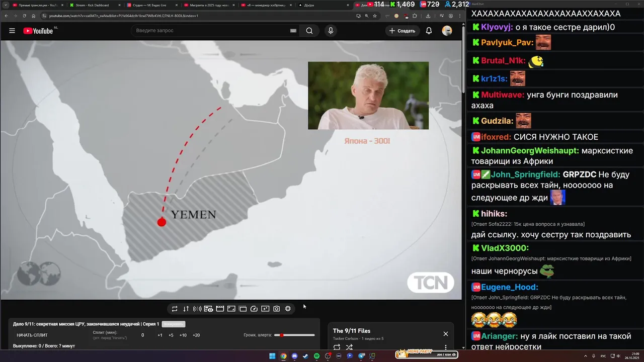Open Spotify from the taskbar
The height and width of the screenshot is (362, 644).
click(x=316, y=356)
